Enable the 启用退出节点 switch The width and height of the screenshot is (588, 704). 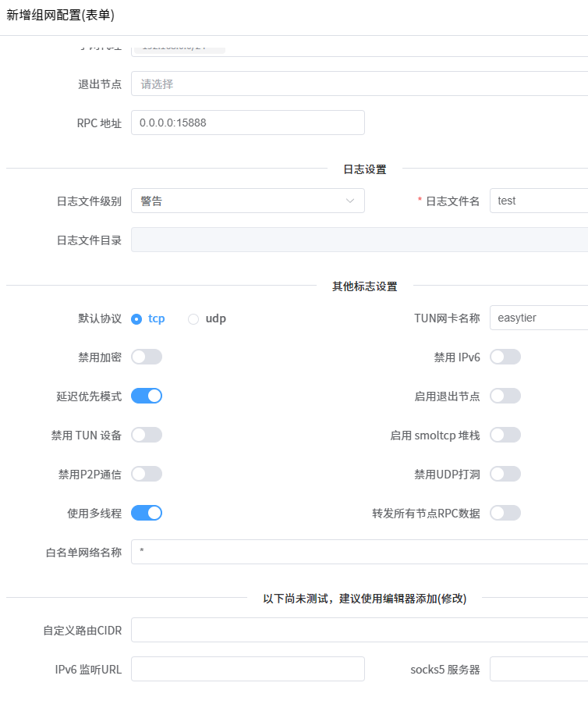(x=505, y=396)
